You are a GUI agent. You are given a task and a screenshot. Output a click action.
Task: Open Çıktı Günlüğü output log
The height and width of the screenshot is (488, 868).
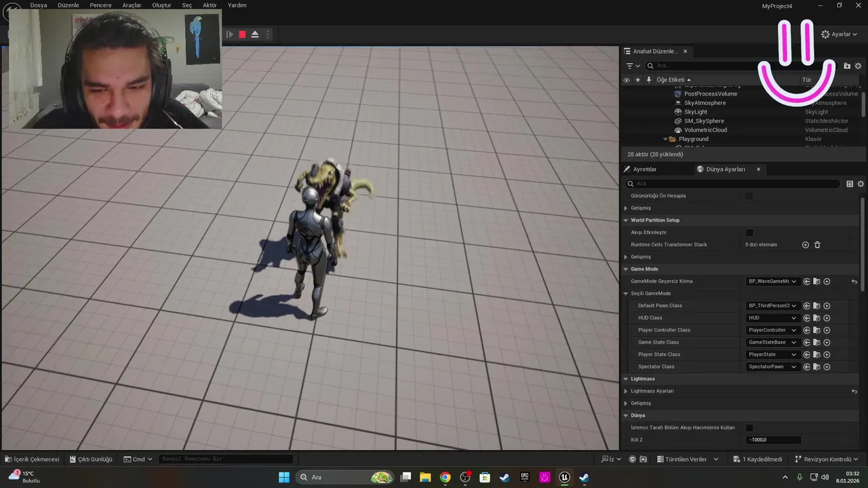coord(91,459)
